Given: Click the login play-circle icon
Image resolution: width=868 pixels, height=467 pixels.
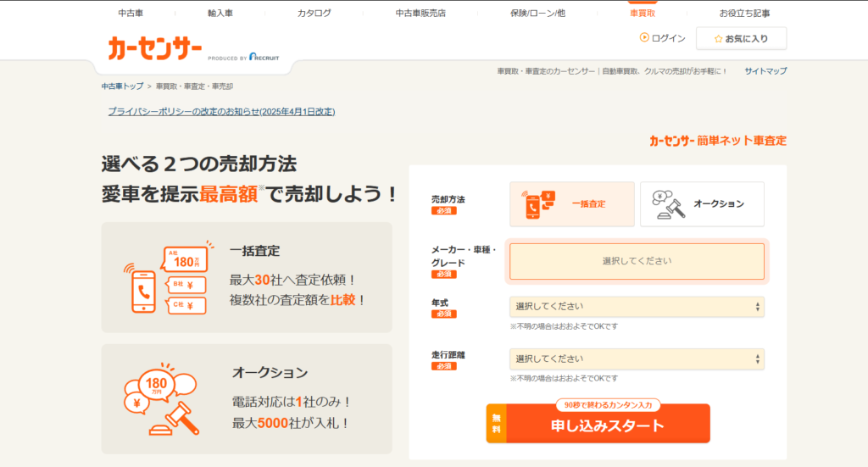Looking at the screenshot, I should pyautogui.click(x=644, y=38).
